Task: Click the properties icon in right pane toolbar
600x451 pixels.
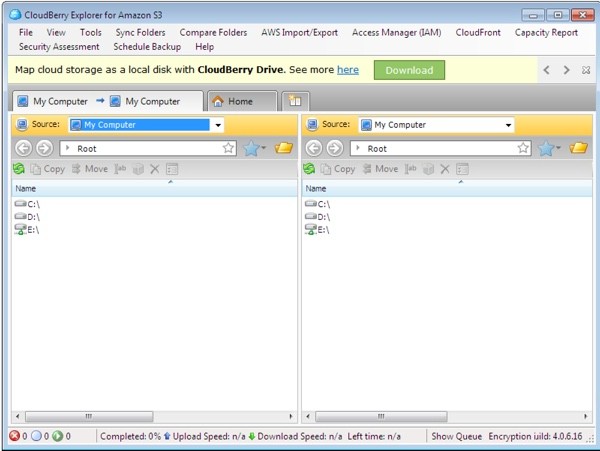Action: coord(462,169)
